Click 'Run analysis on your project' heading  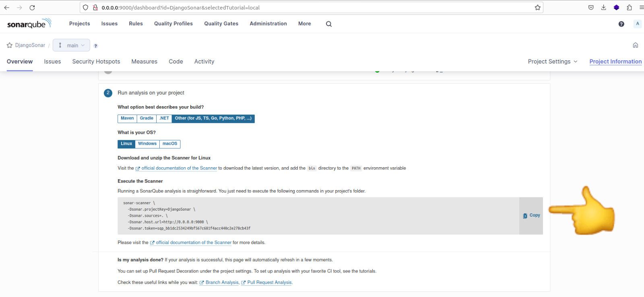(151, 93)
